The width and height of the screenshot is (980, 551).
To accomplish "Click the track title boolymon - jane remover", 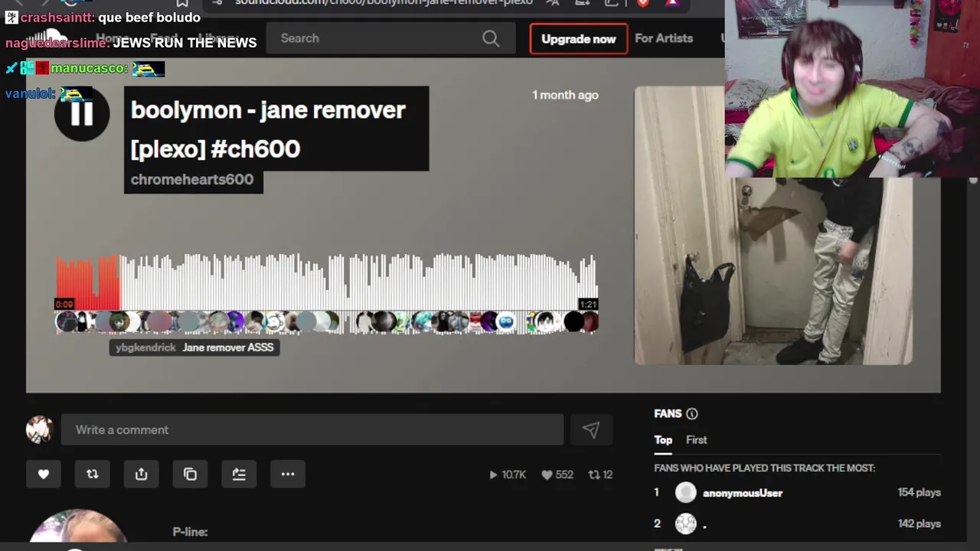I will point(268,129).
